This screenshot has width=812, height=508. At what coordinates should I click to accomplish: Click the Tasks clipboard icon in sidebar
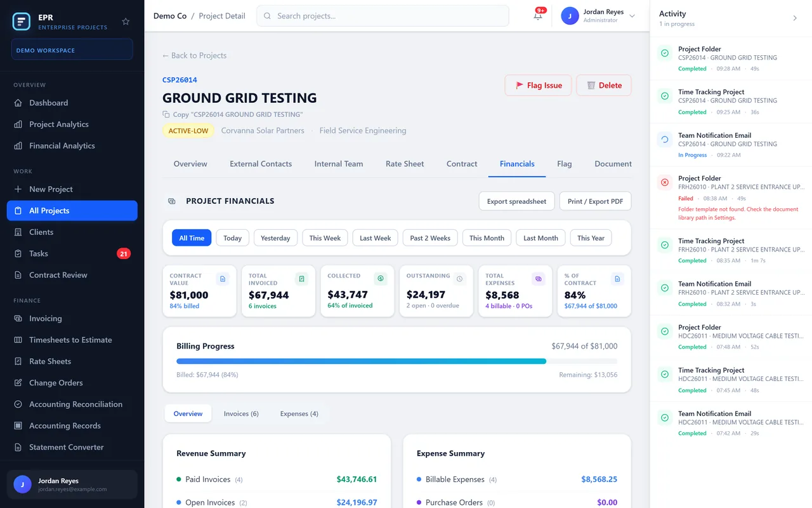(x=18, y=253)
